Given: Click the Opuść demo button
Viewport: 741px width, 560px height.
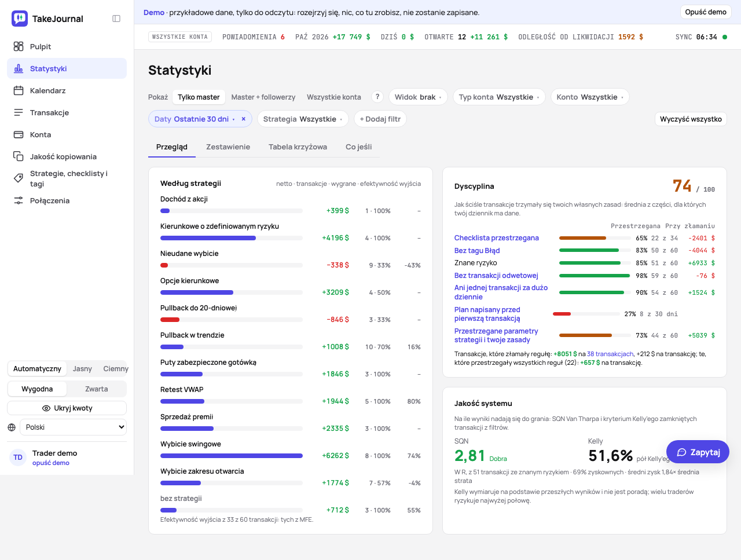Looking at the screenshot, I should (706, 12).
